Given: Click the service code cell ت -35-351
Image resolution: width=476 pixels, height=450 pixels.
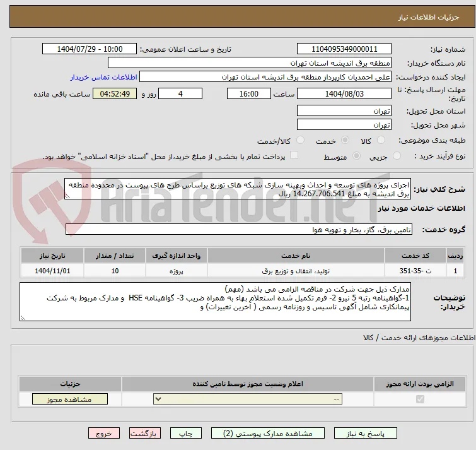Looking at the screenshot, I should (x=415, y=271).
